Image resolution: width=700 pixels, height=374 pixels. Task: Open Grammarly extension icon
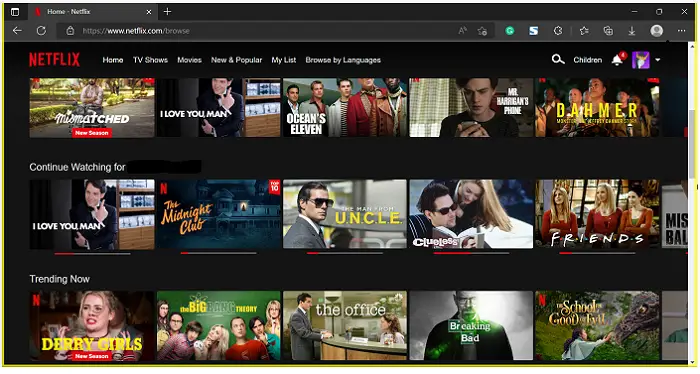click(510, 31)
